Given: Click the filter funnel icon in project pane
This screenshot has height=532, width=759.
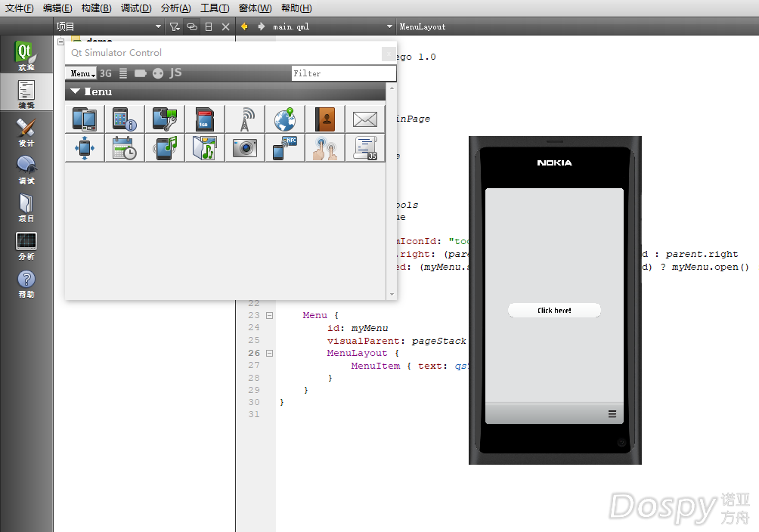Looking at the screenshot, I should click(x=175, y=26).
